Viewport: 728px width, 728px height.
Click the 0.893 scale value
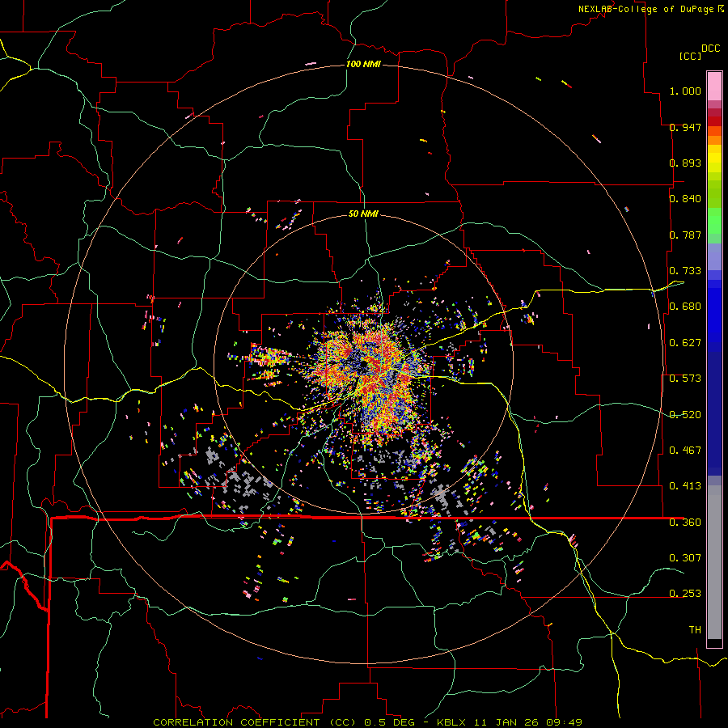click(685, 163)
